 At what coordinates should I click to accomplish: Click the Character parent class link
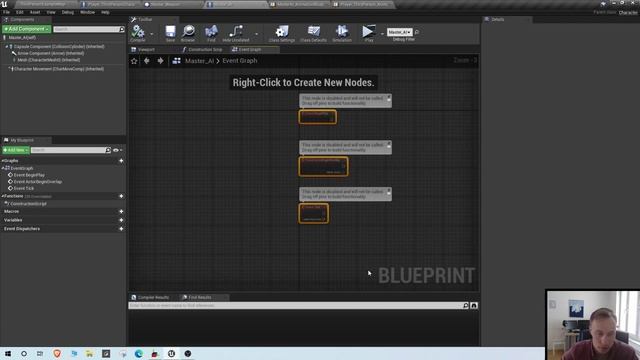point(628,13)
